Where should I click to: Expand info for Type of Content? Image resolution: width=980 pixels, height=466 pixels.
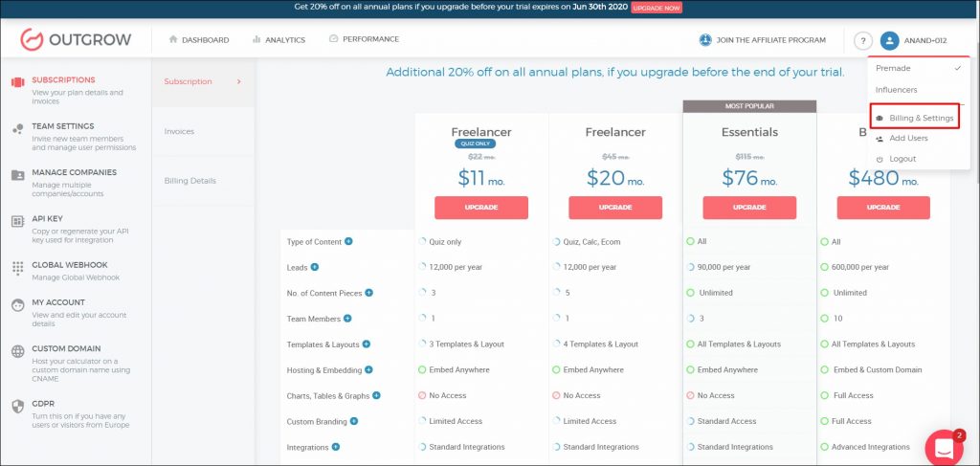348,241
